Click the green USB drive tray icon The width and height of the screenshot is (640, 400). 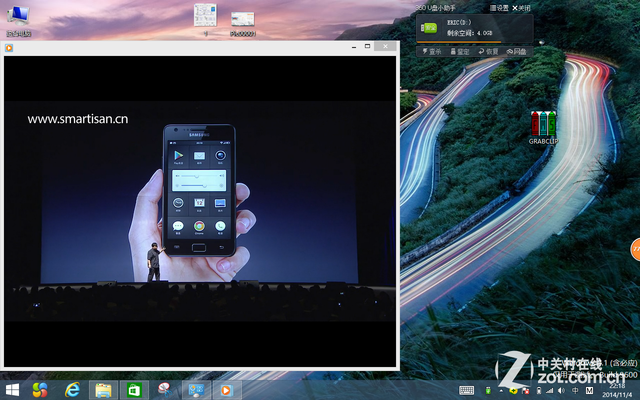(x=488, y=391)
